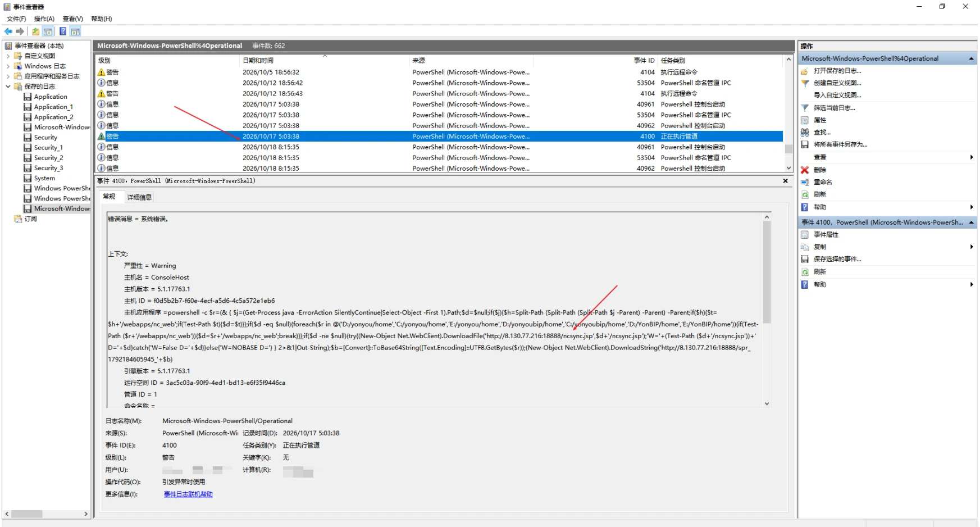980x527 pixels.
Task: Expand the 自定义视图 tree node
Action: (8, 56)
